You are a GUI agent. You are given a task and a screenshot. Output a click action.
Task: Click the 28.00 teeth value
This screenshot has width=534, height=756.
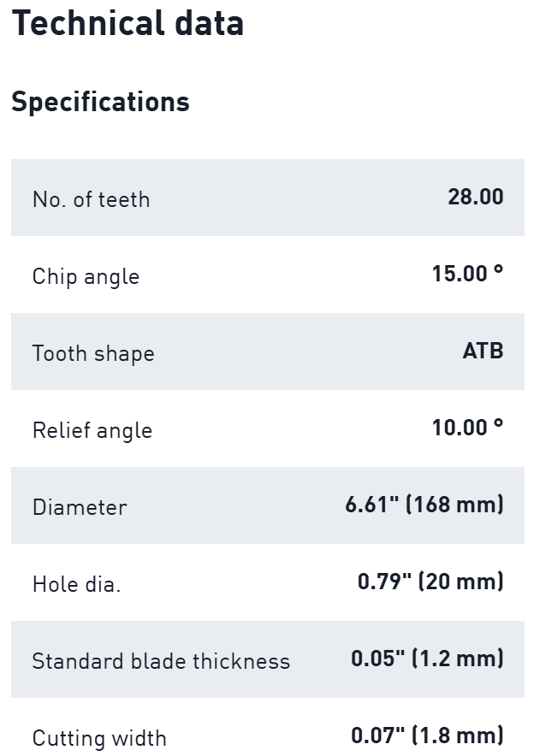[475, 197]
